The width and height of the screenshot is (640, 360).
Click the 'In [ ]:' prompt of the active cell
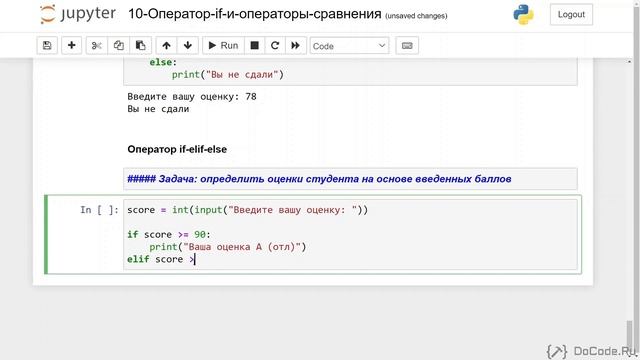coord(99,210)
